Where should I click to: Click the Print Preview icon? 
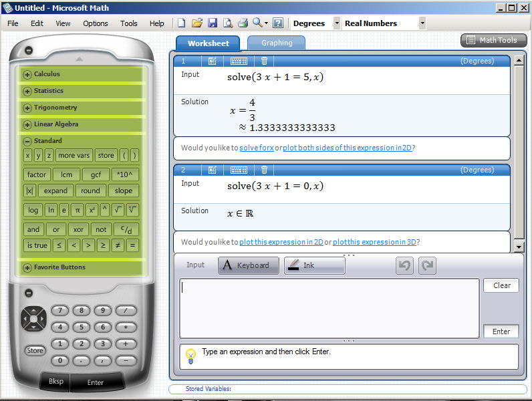[228, 23]
